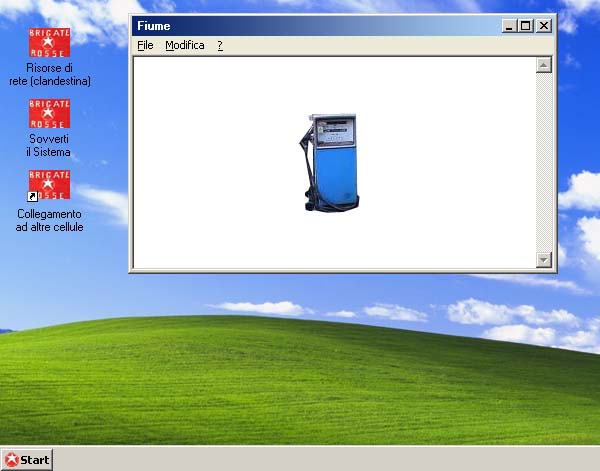Click the scroll up arrow in Fiume
This screenshot has width=600, height=471.
[544, 65]
